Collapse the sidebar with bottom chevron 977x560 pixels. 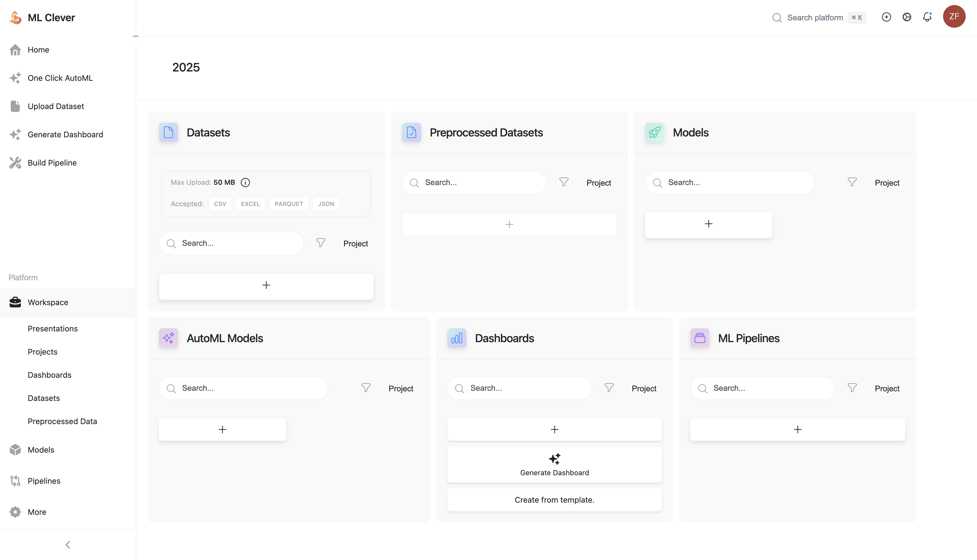[x=68, y=544]
